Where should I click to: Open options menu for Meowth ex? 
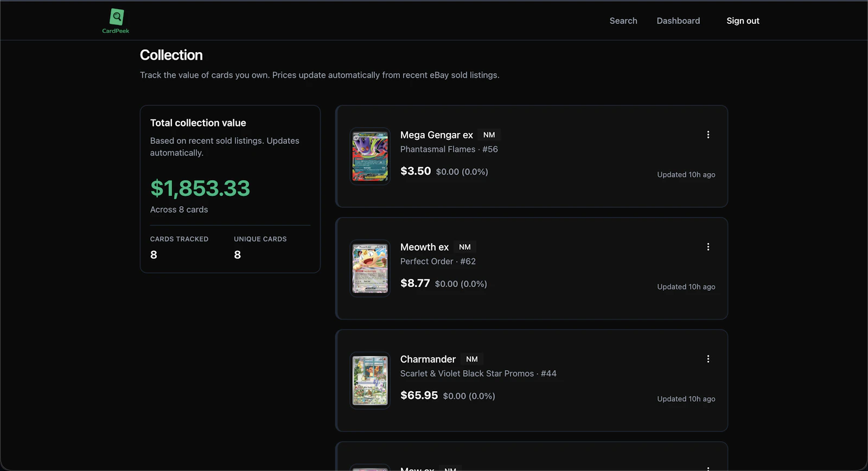click(x=708, y=247)
